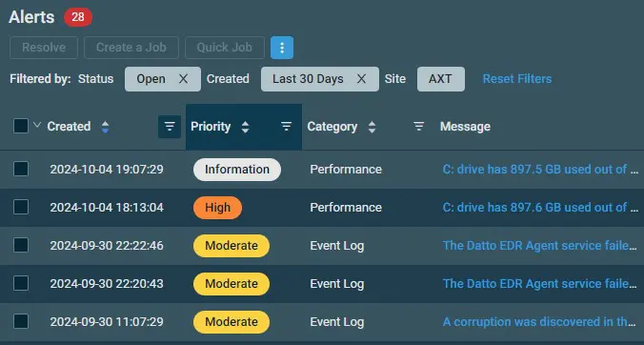The height and width of the screenshot is (345, 644).
Task: Click the Quick Job button
Action: pyautogui.click(x=225, y=48)
